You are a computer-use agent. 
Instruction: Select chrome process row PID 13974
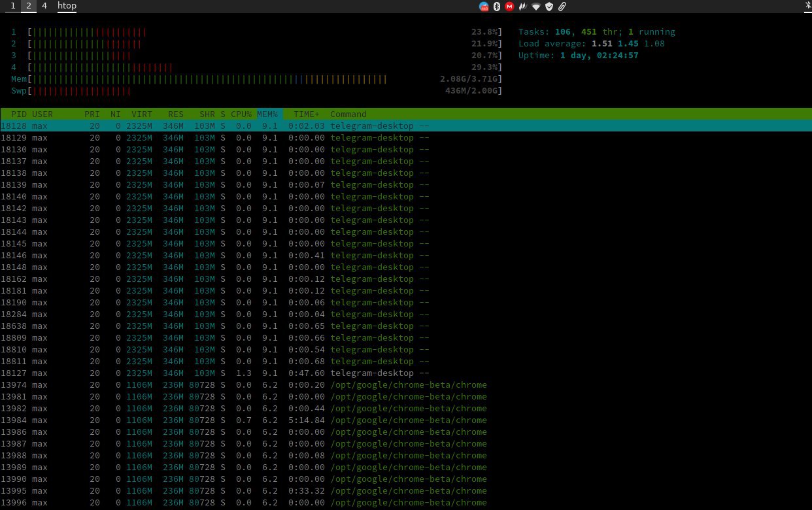pos(406,384)
